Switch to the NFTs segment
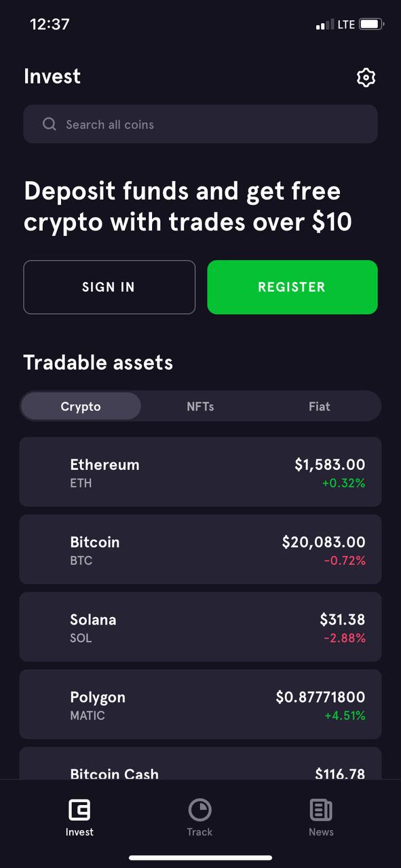The height and width of the screenshot is (868, 401). coord(200,406)
